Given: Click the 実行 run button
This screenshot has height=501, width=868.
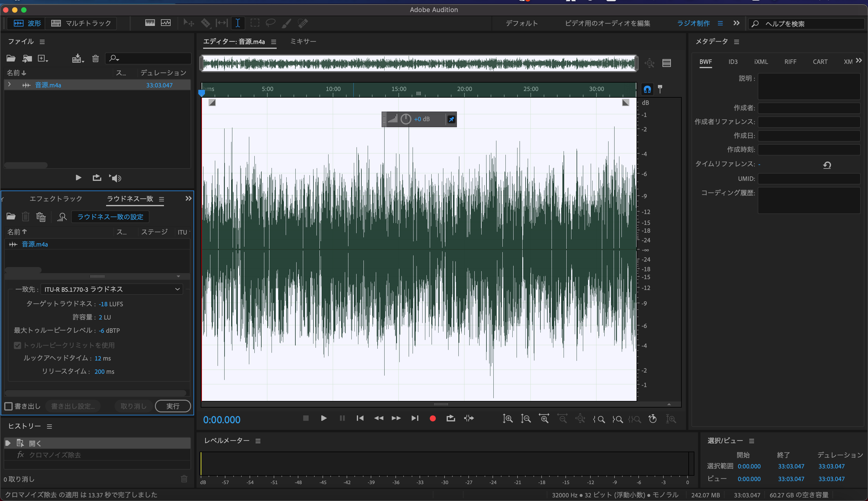Looking at the screenshot, I should point(173,406).
